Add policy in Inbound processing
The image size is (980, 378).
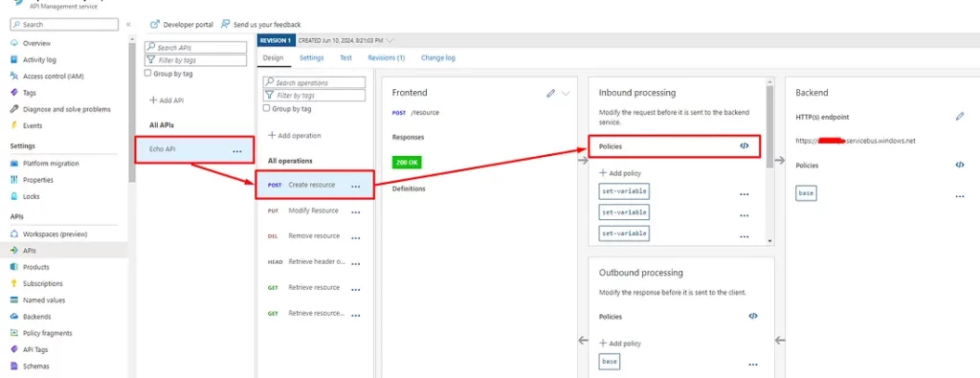click(x=620, y=173)
